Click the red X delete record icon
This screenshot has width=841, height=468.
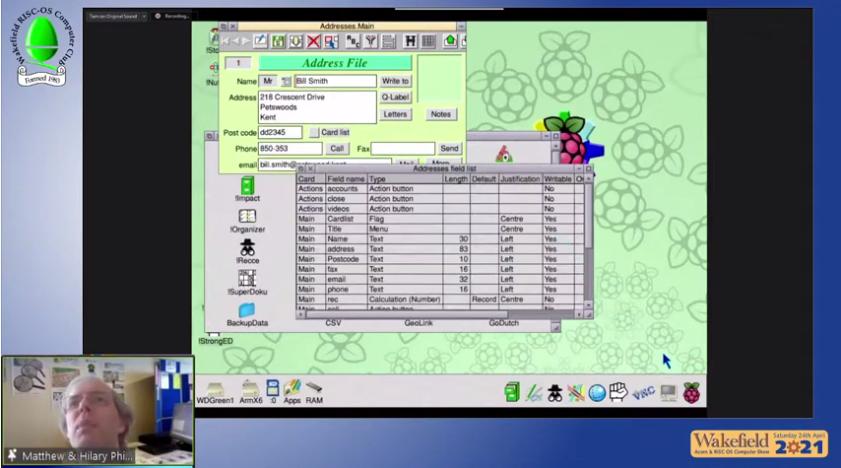[x=313, y=41]
